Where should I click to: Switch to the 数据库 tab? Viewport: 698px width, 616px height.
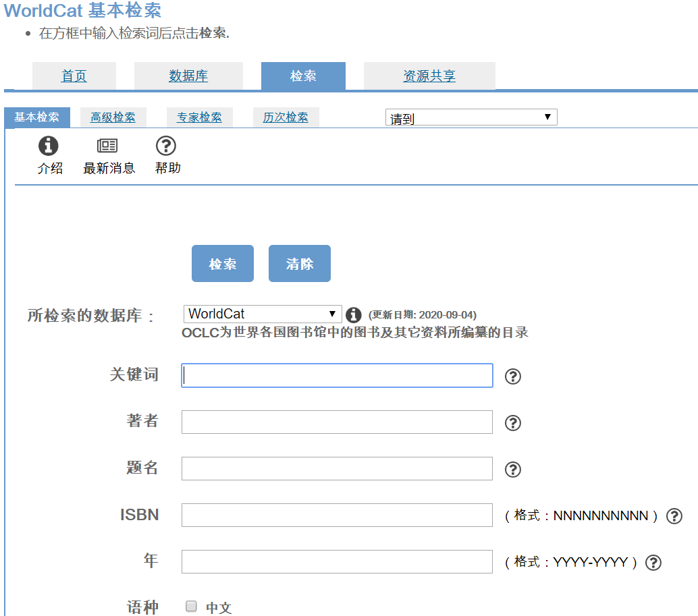pyautogui.click(x=188, y=76)
